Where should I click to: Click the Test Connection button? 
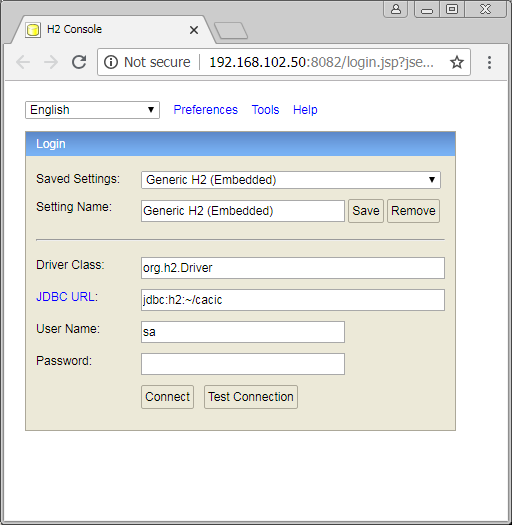[x=251, y=397]
